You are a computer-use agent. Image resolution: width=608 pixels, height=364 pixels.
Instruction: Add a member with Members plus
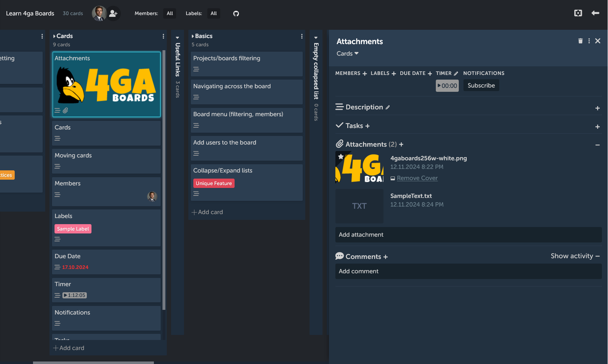(365, 74)
